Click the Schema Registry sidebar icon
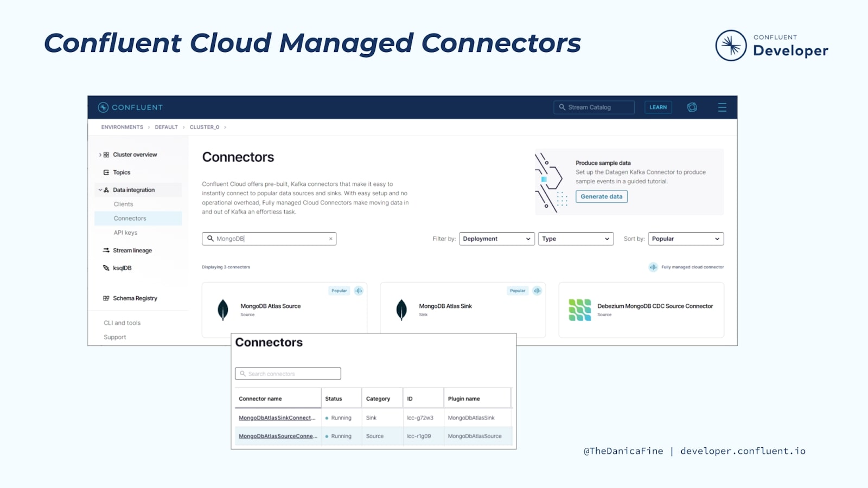 (x=106, y=298)
